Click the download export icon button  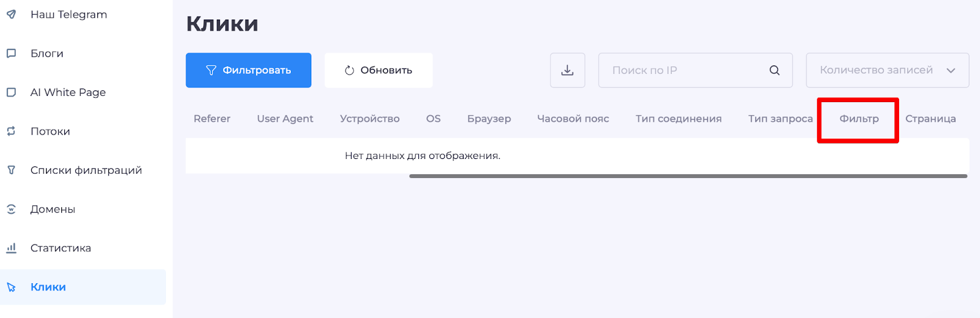[x=567, y=70]
